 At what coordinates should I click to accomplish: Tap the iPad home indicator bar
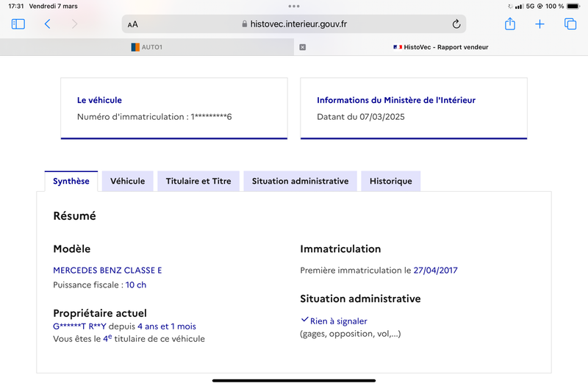294,380
